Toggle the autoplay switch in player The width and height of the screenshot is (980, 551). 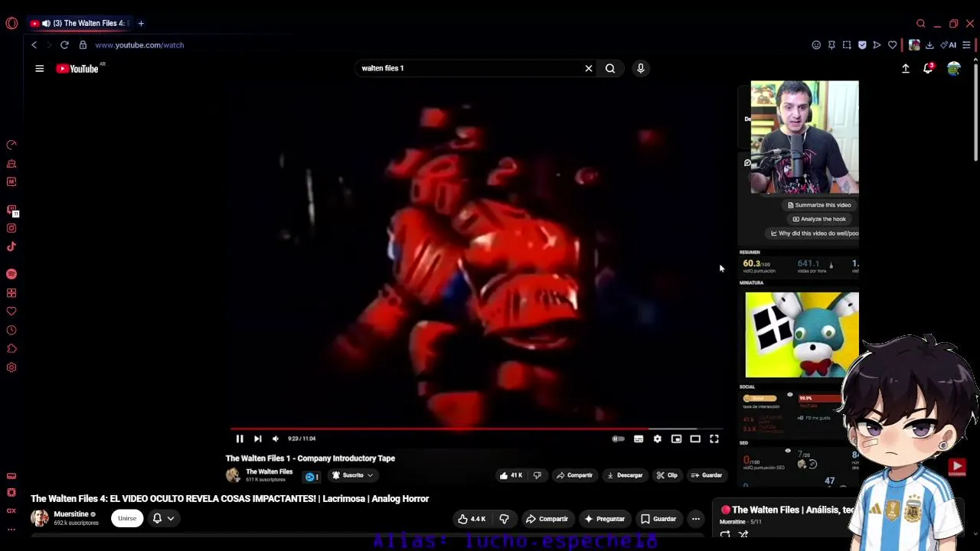pos(618,439)
